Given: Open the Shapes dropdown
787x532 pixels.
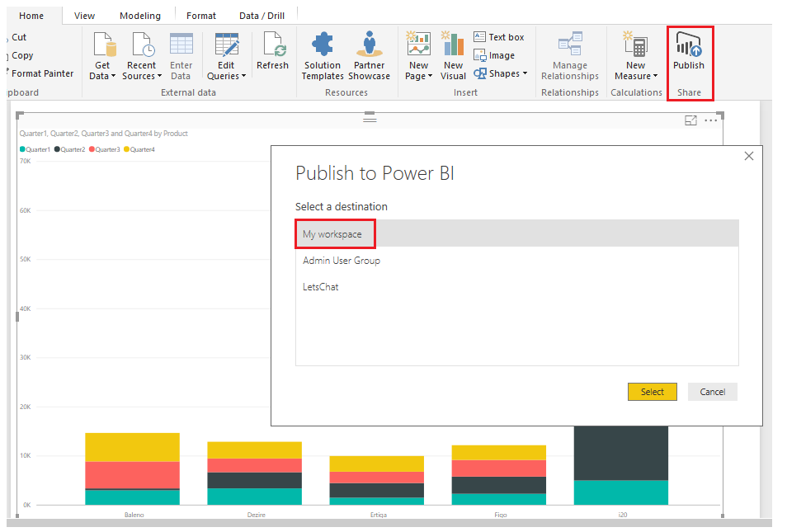Looking at the screenshot, I should coord(501,73).
